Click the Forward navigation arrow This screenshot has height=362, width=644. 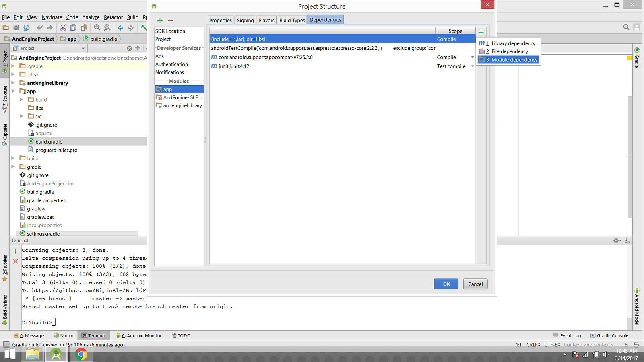[131, 27]
